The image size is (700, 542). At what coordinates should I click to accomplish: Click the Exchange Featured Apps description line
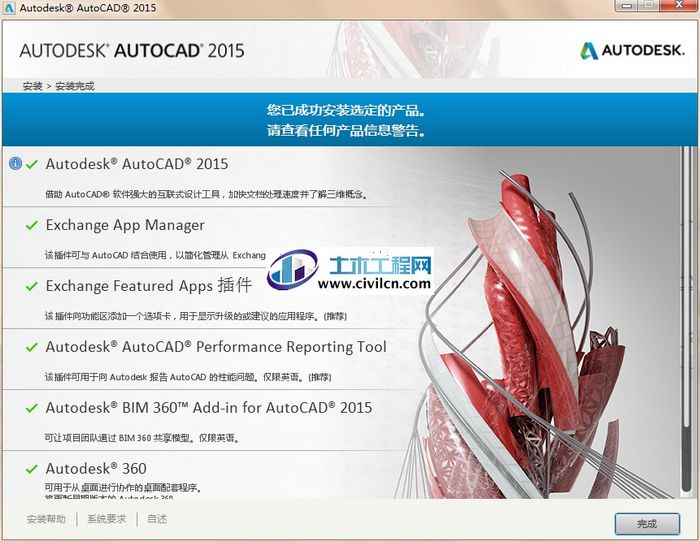click(x=196, y=316)
